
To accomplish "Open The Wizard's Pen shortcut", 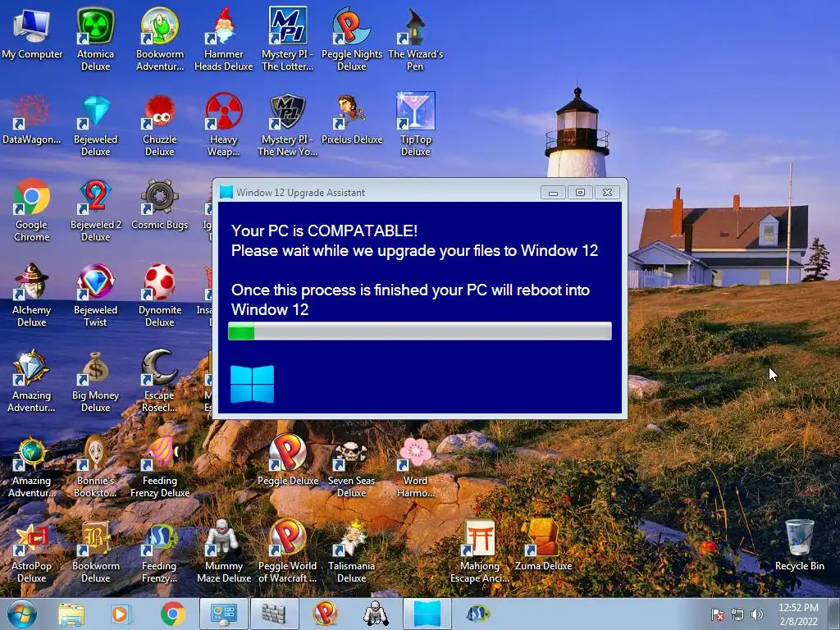I will [x=416, y=39].
